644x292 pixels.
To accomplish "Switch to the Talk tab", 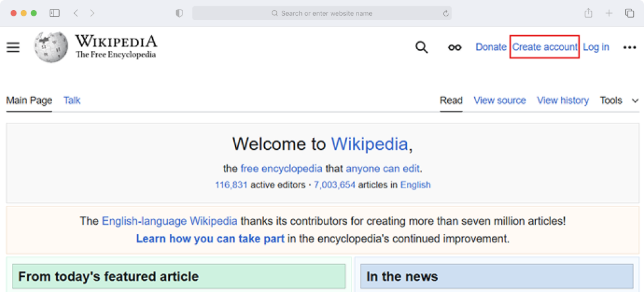I will tap(72, 100).
